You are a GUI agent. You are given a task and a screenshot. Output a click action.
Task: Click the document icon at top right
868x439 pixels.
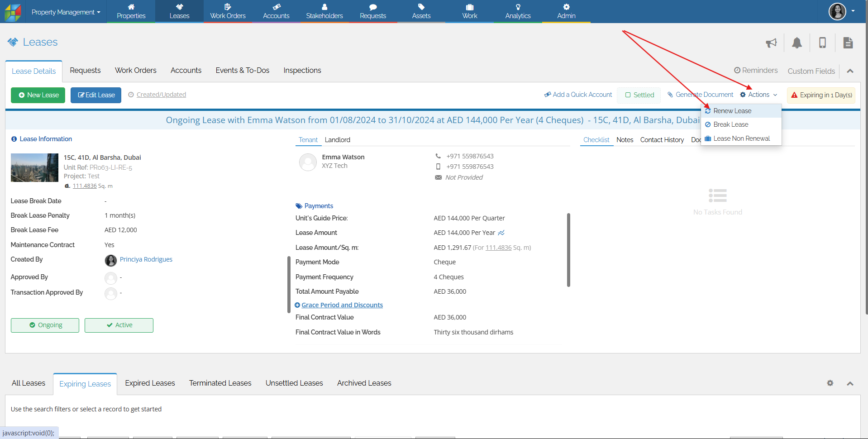[x=848, y=43]
